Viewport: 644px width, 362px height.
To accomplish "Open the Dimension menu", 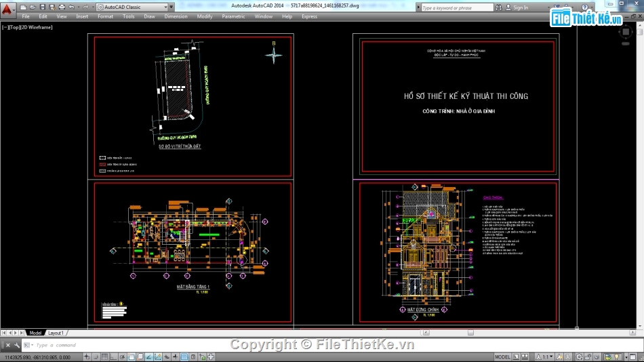I will [176, 16].
